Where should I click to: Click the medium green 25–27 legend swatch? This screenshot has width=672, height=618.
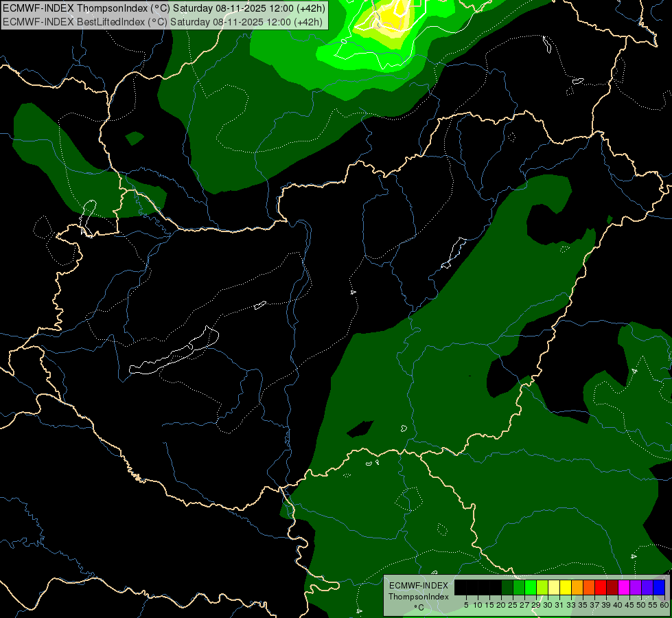point(519,587)
